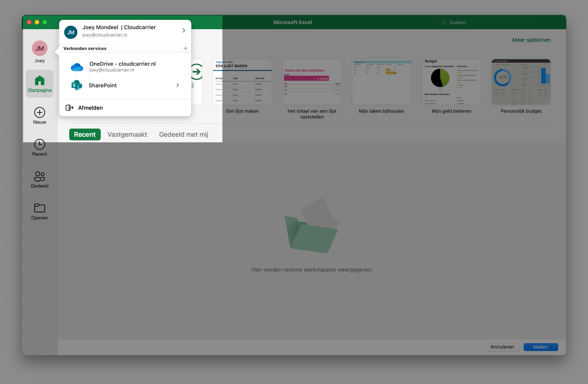588x384 pixels.
Task: Add a connected service with plus icon
Action: tap(185, 48)
